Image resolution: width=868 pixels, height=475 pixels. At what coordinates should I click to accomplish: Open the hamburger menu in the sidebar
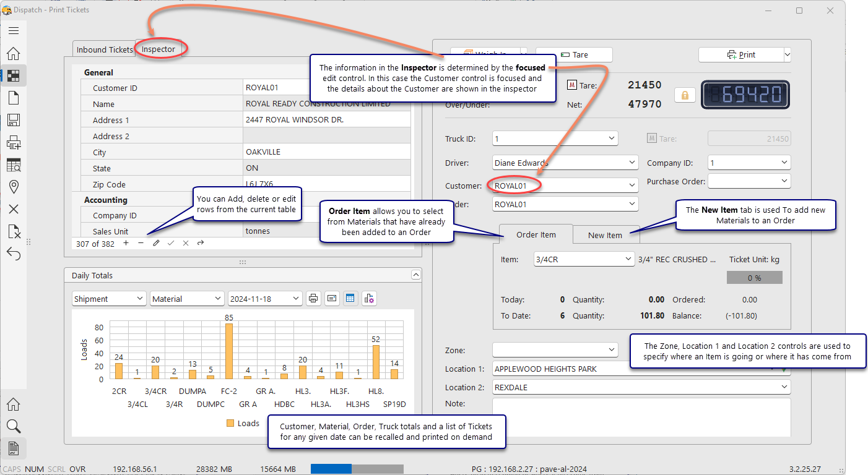tap(14, 30)
